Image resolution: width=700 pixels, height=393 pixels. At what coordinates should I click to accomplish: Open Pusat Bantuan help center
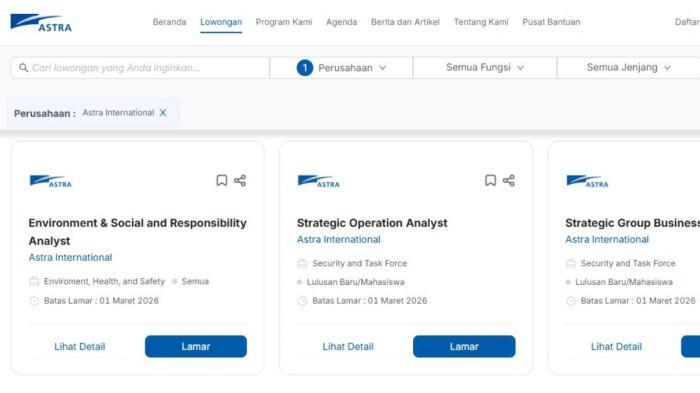pos(551,22)
